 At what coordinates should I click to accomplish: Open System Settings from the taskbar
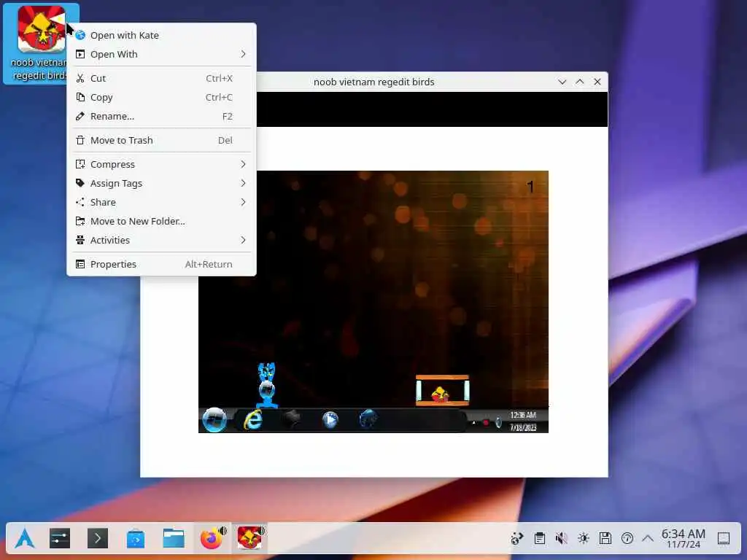coord(60,539)
